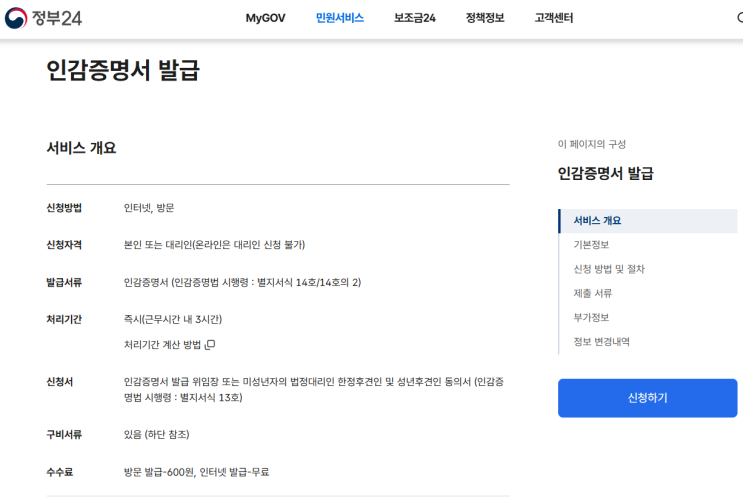The image size is (743, 503).
Task: Select text 있음 (하단 참조)
Action: coord(156,435)
